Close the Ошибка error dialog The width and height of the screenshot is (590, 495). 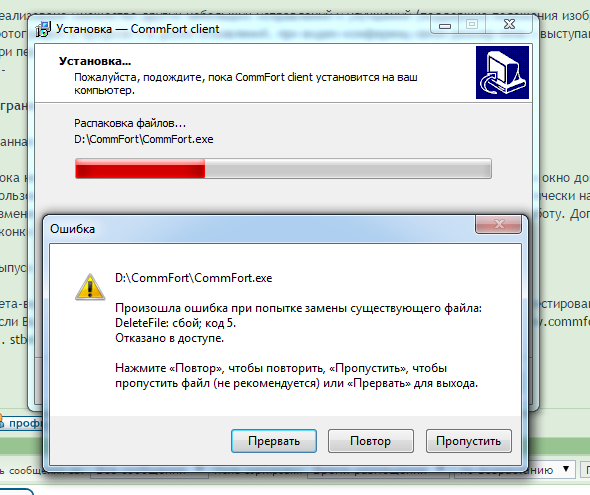pyautogui.click(x=499, y=224)
